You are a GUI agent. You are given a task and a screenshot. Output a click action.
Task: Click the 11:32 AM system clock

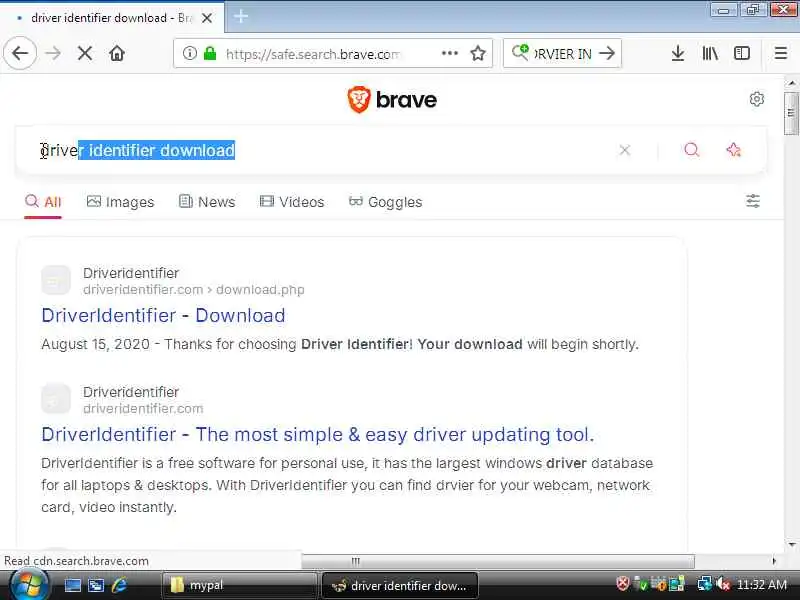762,584
